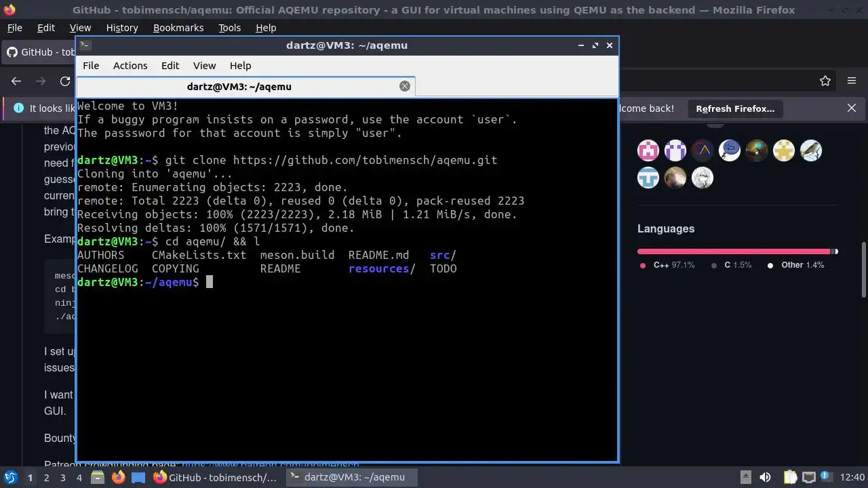This screenshot has width=868, height=488.
Task: Open file manager launcher on taskbar
Action: coord(97,478)
